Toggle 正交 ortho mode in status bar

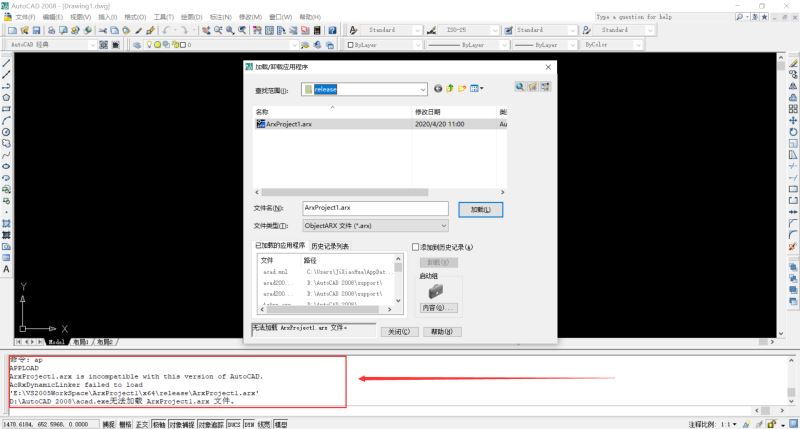pos(142,424)
